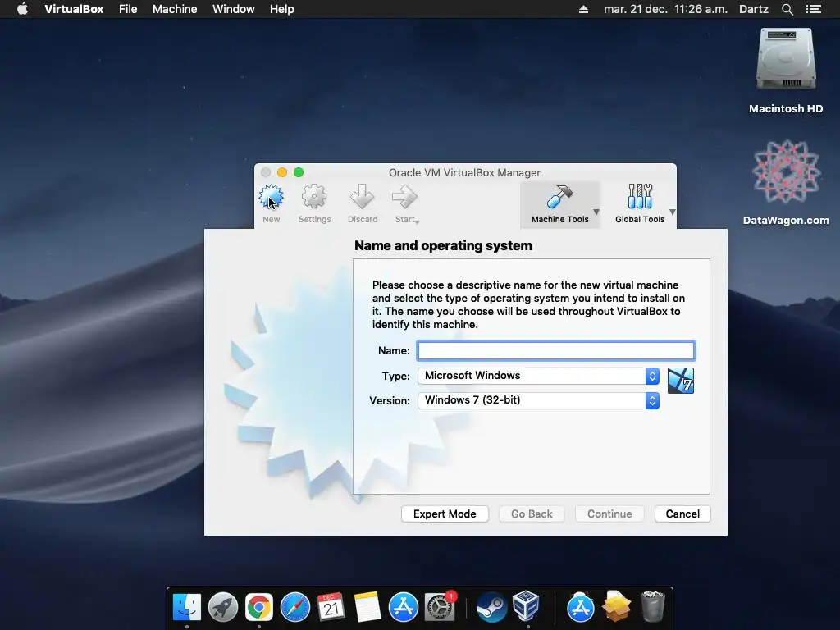The height and width of the screenshot is (630, 840).
Task: Select the Global Tools icon
Action: pos(640,197)
